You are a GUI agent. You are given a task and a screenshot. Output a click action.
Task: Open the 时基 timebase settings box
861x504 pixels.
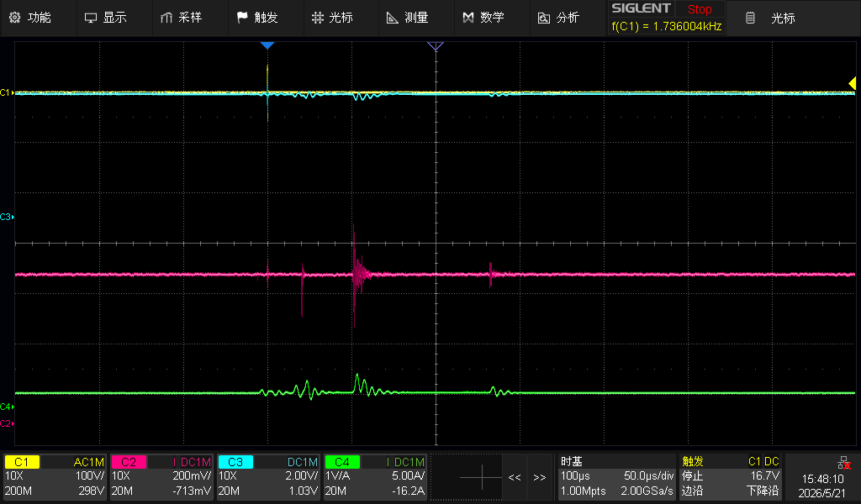(616, 476)
